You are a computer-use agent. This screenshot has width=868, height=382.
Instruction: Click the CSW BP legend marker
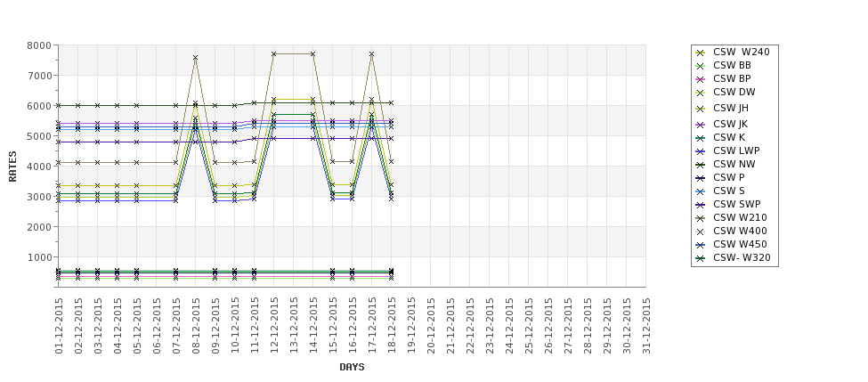701,79
